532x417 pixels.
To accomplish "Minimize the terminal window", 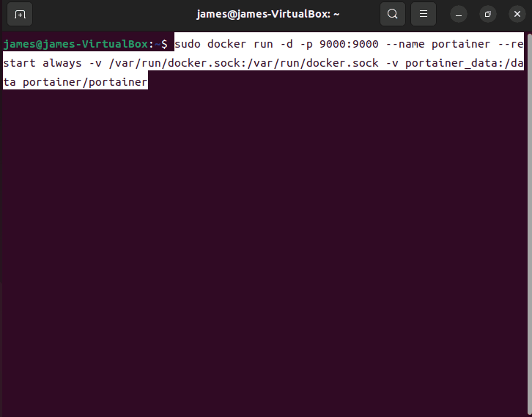I will tap(459, 14).
